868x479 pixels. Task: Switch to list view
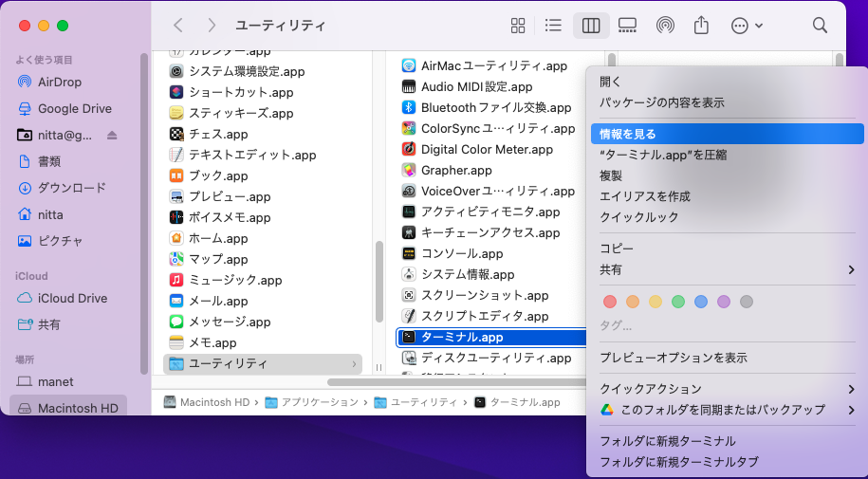point(554,26)
